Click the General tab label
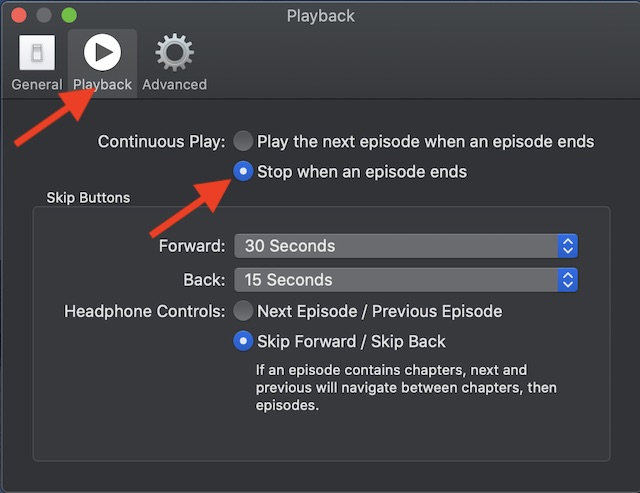640x493 pixels. tap(37, 85)
